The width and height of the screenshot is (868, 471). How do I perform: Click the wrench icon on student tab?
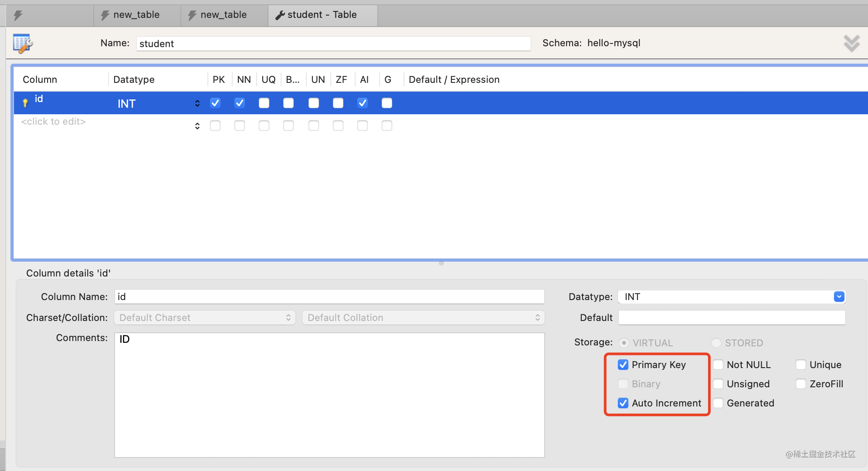(280, 15)
